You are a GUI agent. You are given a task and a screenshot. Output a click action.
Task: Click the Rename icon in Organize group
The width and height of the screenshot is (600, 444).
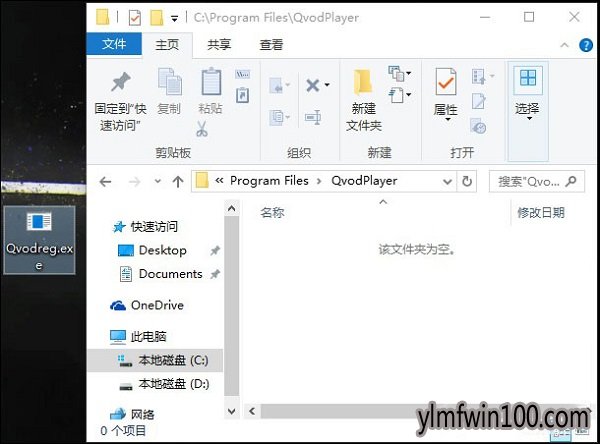(x=313, y=117)
